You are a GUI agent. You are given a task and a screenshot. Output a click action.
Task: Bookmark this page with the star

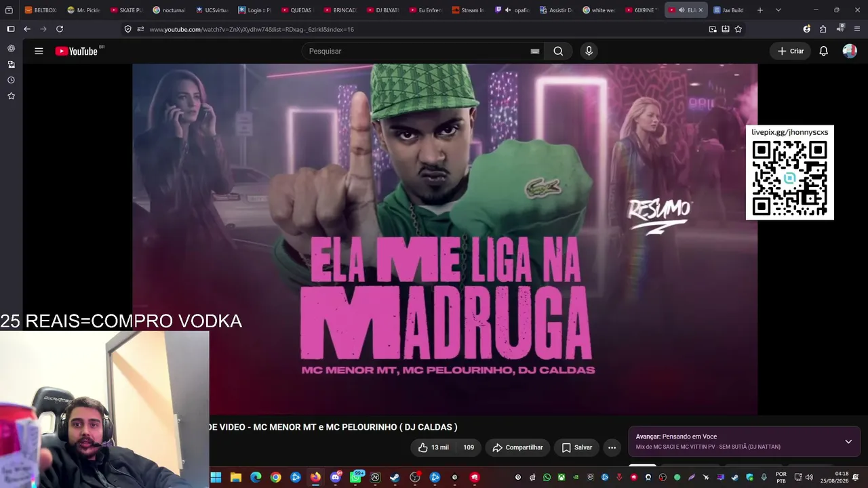click(x=738, y=29)
